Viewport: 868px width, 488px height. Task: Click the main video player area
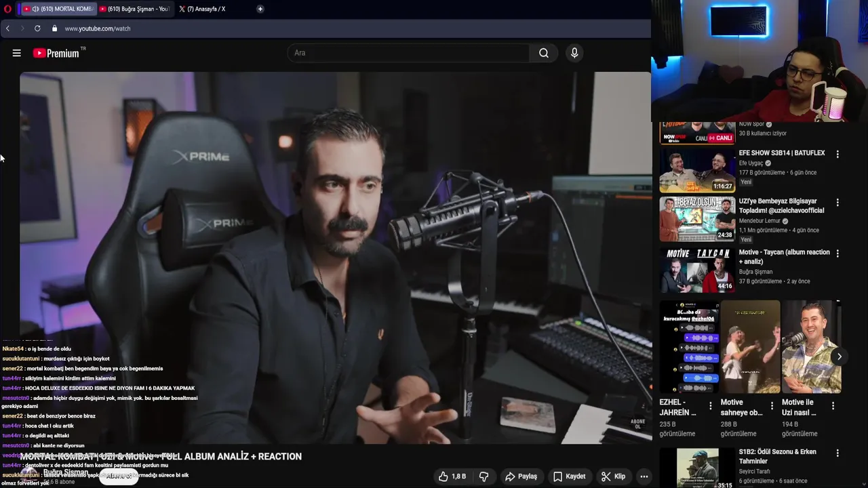[x=336, y=258]
